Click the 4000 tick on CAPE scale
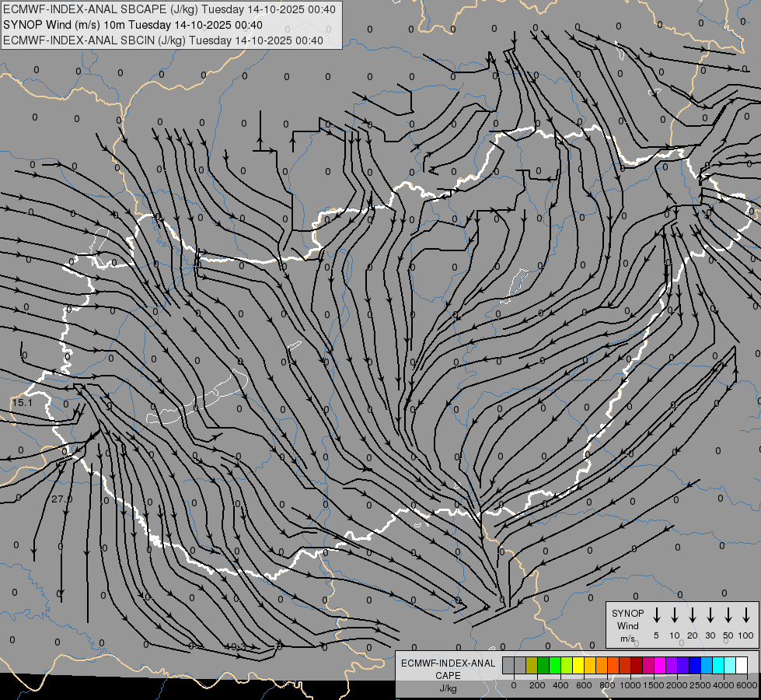Screen dimensions: 761x700 [724, 685]
